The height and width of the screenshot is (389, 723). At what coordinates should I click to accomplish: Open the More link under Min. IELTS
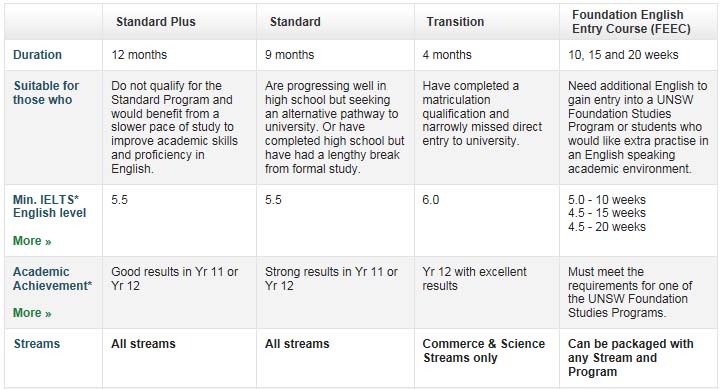[x=32, y=241]
